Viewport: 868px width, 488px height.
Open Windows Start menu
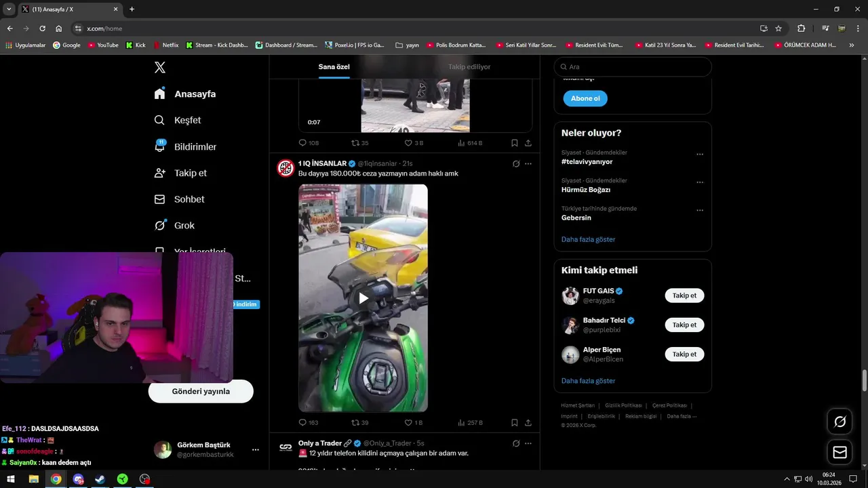[11, 479]
